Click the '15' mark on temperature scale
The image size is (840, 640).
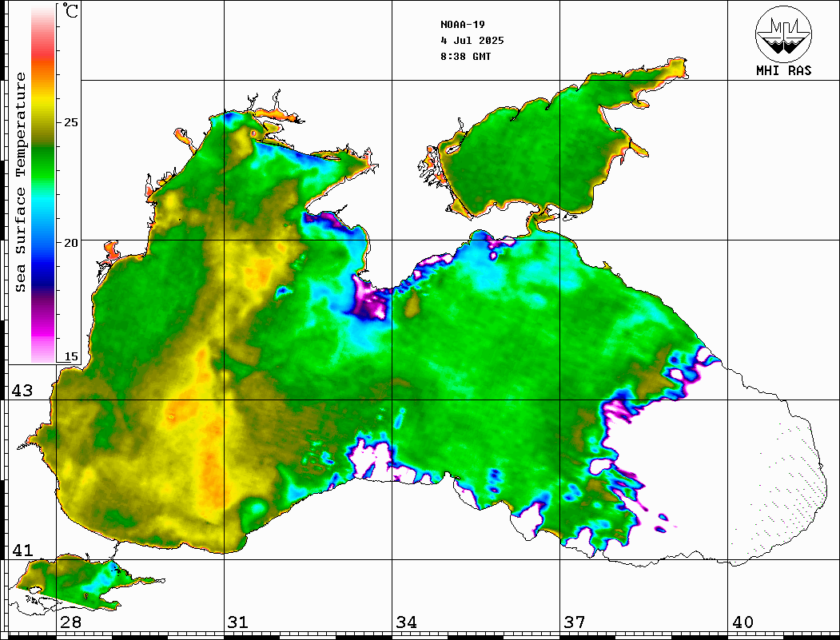pos(70,356)
